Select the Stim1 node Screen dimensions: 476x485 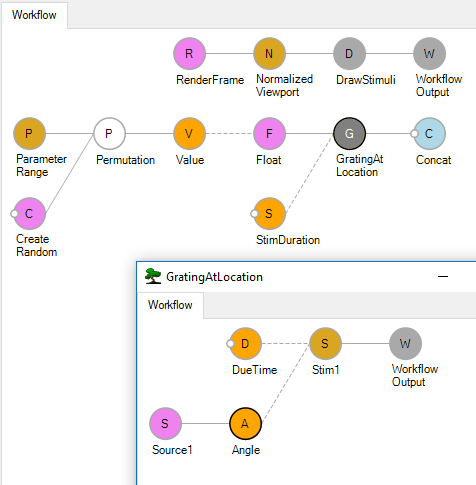point(325,344)
